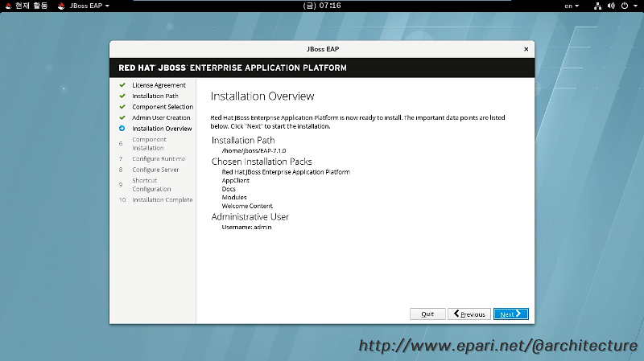Select the Installation Overview step in sidebar
This screenshot has width=644, height=361.
[162, 129]
